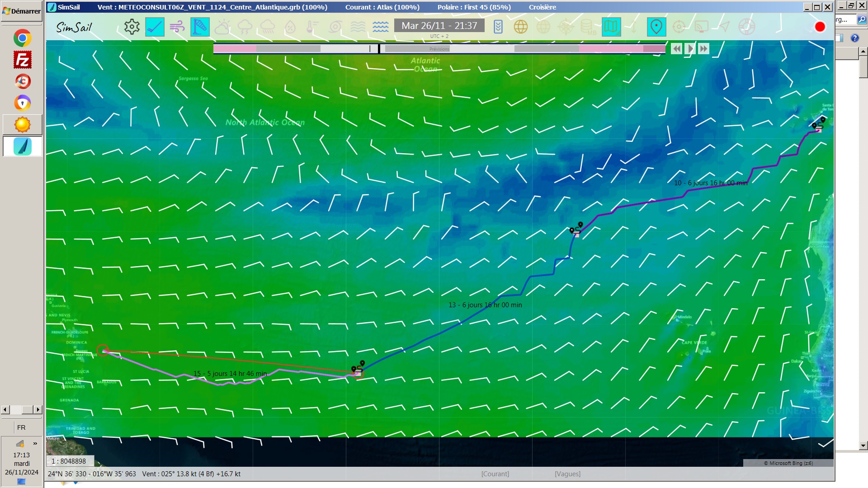Screen dimensions: 868x488
Task: Click the date and time display
Action: [x=439, y=26]
